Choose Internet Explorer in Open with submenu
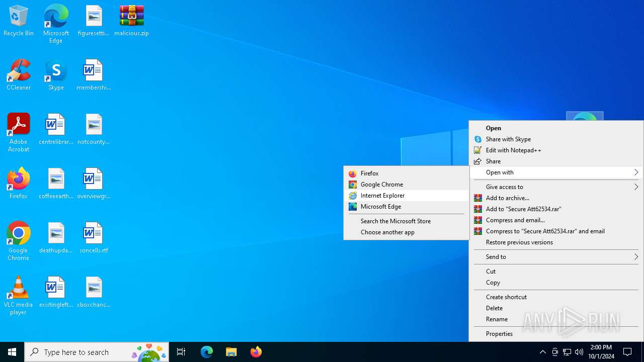 pyautogui.click(x=407, y=196)
